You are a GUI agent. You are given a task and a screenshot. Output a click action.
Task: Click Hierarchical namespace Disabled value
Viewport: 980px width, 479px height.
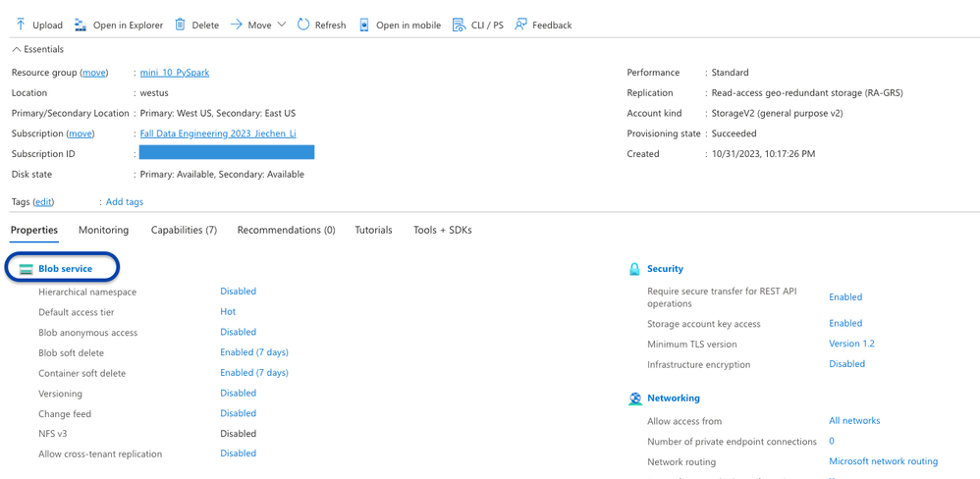[238, 291]
